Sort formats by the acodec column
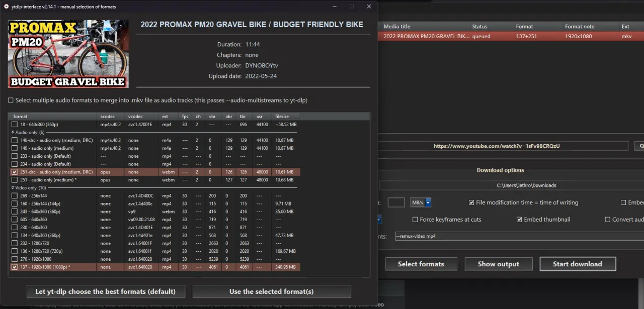644x309 pixels. pos(110,117)
